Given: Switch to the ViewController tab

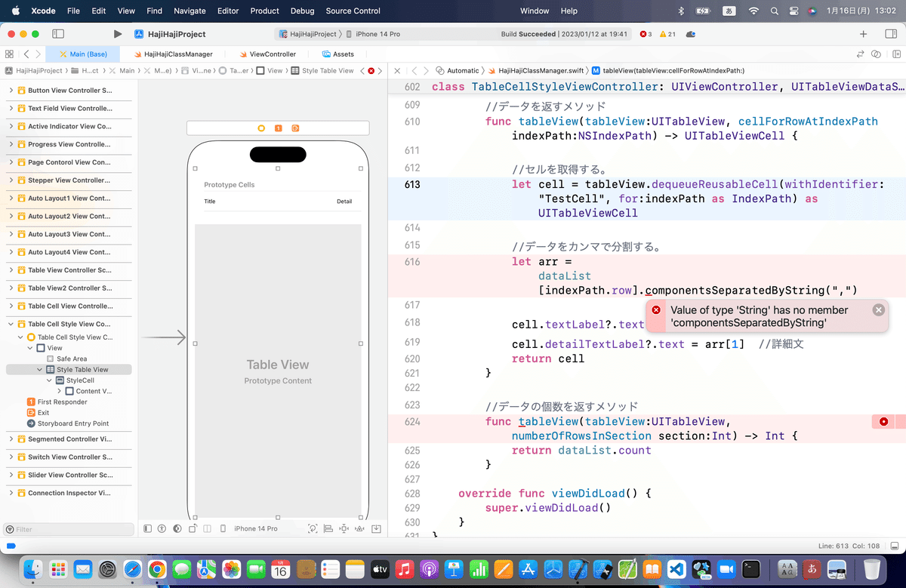Looking at the screenshot, I should (x=267, y=54).
